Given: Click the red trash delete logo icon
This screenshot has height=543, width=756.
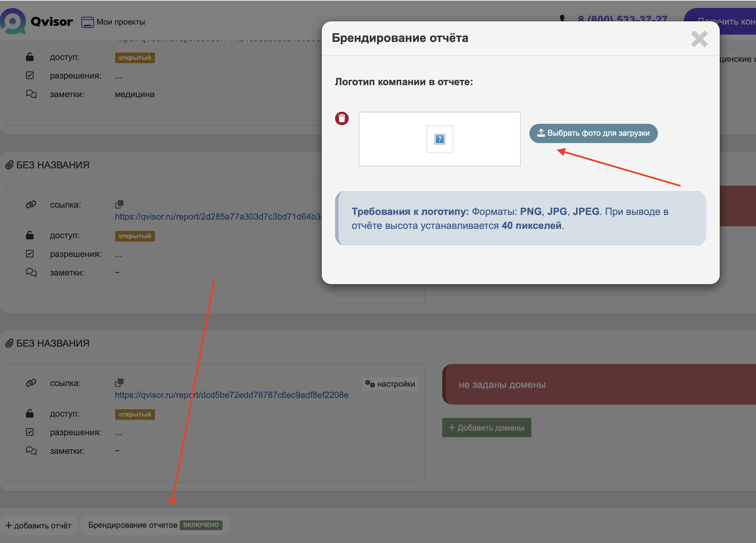Looking at the screenshot, I should (x=342, y=118).
